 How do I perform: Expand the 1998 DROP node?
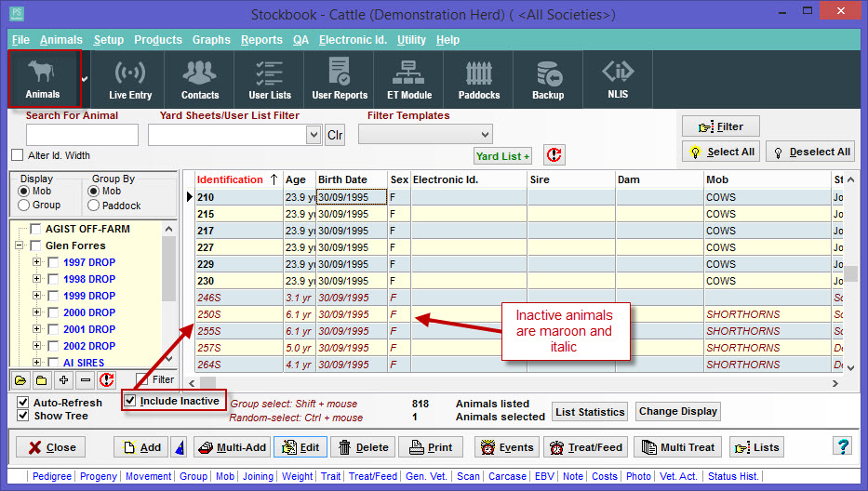(36, 279)
